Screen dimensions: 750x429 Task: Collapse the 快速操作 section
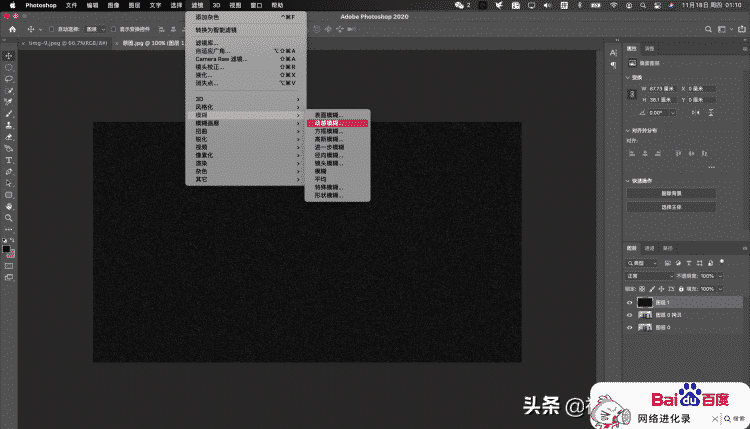pyautogui.click(x=628, y=181)
